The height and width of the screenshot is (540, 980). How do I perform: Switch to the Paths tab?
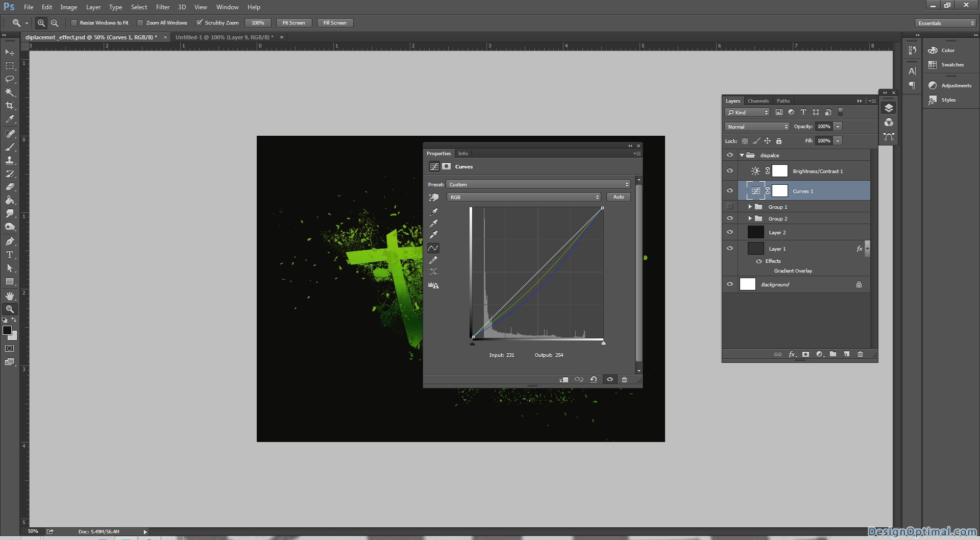[783, 101]
